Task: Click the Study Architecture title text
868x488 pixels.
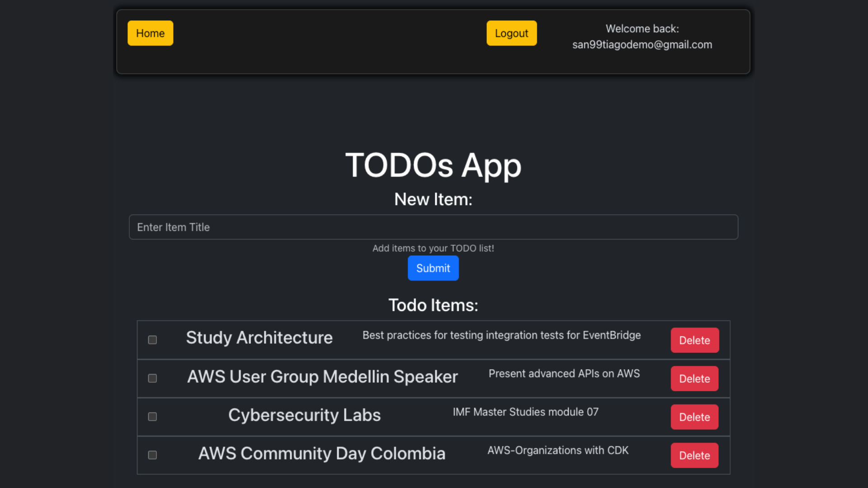Action: click(x=259, y=338)
